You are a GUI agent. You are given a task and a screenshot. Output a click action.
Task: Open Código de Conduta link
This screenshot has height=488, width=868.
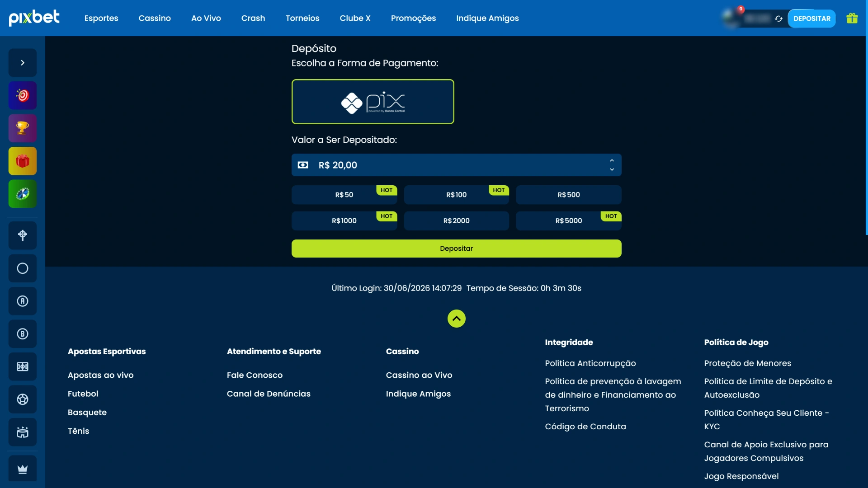click(586, 427)
